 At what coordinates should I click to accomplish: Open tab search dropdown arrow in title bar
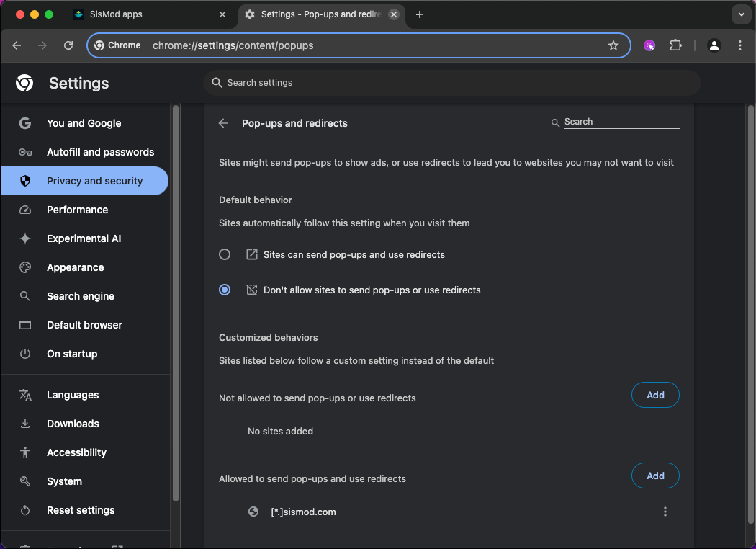[741, 14]
